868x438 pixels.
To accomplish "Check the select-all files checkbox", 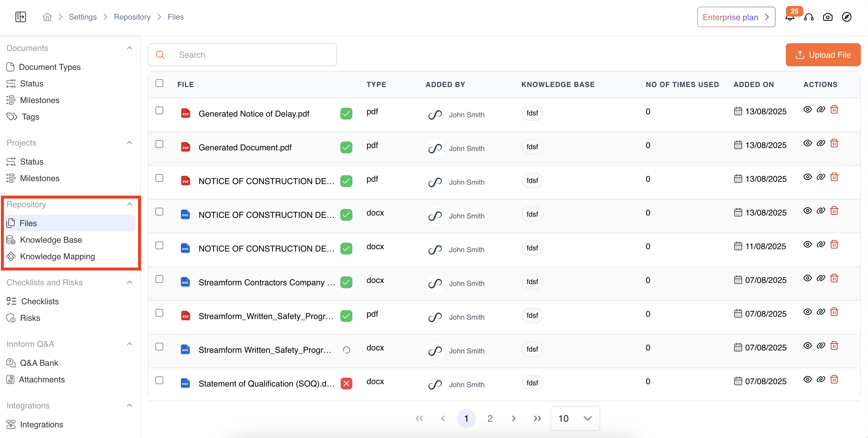I will 159,83.
